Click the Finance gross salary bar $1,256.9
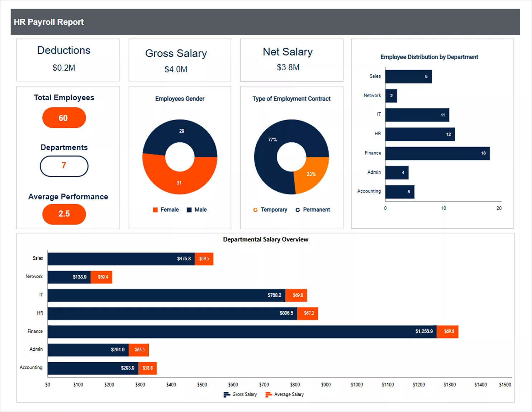532x412 pixels. tap(242, 332)
